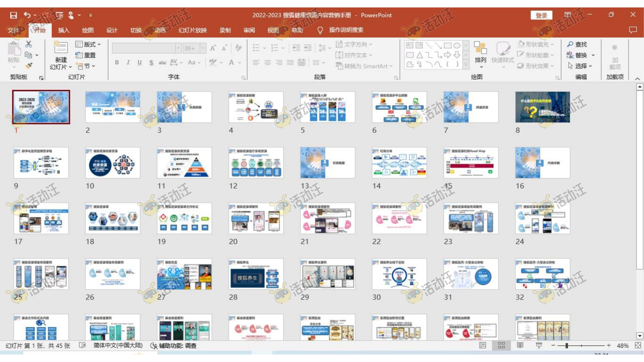
Task: Click the strikethrough abc icon
Action: click(x=162, y=63)
